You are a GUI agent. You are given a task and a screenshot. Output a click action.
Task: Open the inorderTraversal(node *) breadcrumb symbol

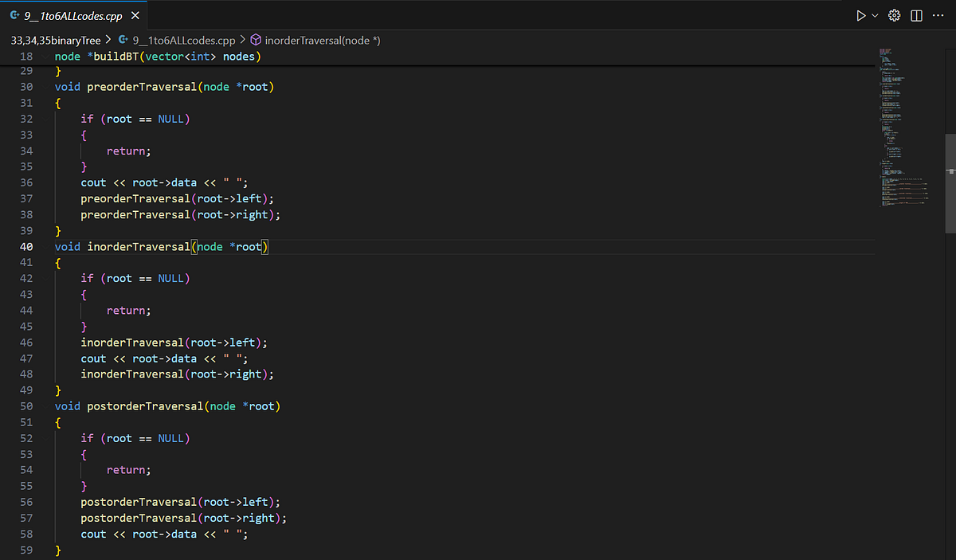pyautogui.click(x=323, y=39)
